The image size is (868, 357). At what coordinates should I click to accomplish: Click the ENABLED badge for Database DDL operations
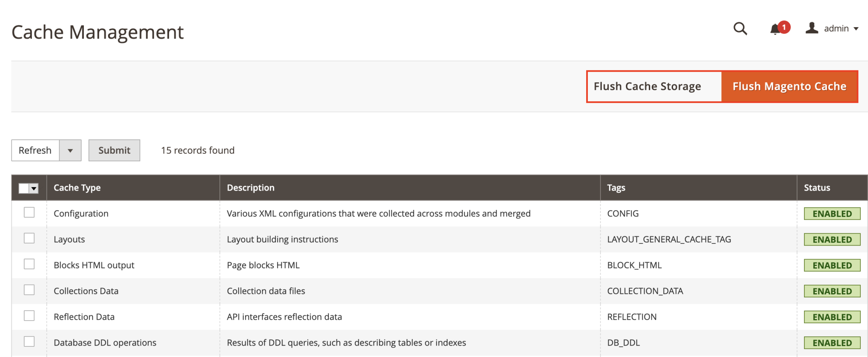click(832, 343)
